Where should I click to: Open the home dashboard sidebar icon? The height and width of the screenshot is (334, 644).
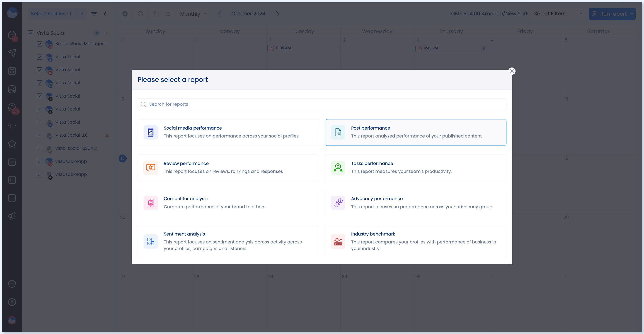(x=12, y=34)
